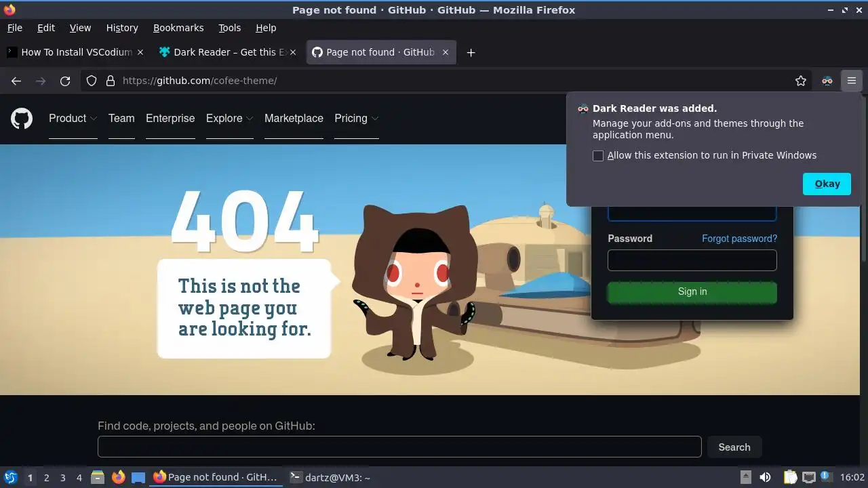This screenshot has width=868, height=488.
Task: Open the Team link in GitHub nav
Action: tap(121, 118)
